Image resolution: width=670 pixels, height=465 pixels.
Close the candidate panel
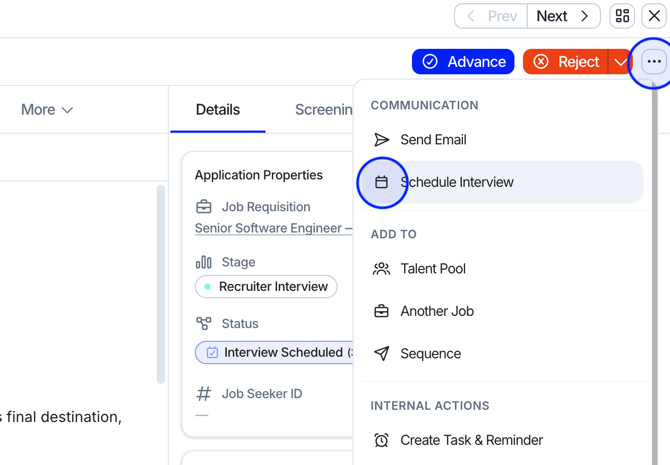(x=654, y=16)
